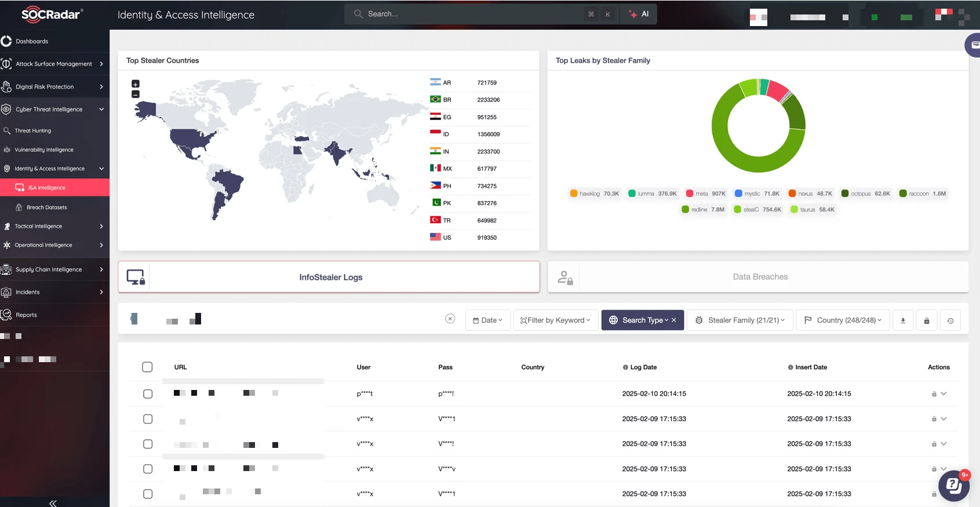Sort the table by Pass column
This screenshot has height=507, width=980.
click(446, 367)
